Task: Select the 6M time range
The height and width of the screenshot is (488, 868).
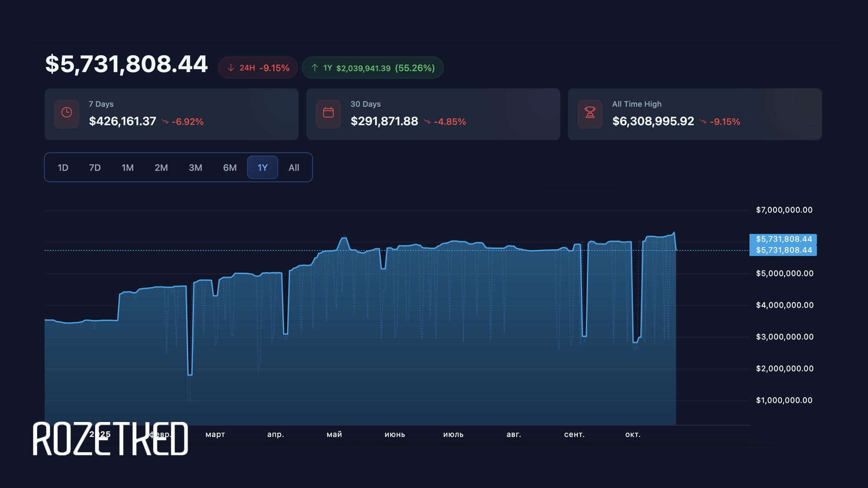Action: click(230, 168)
